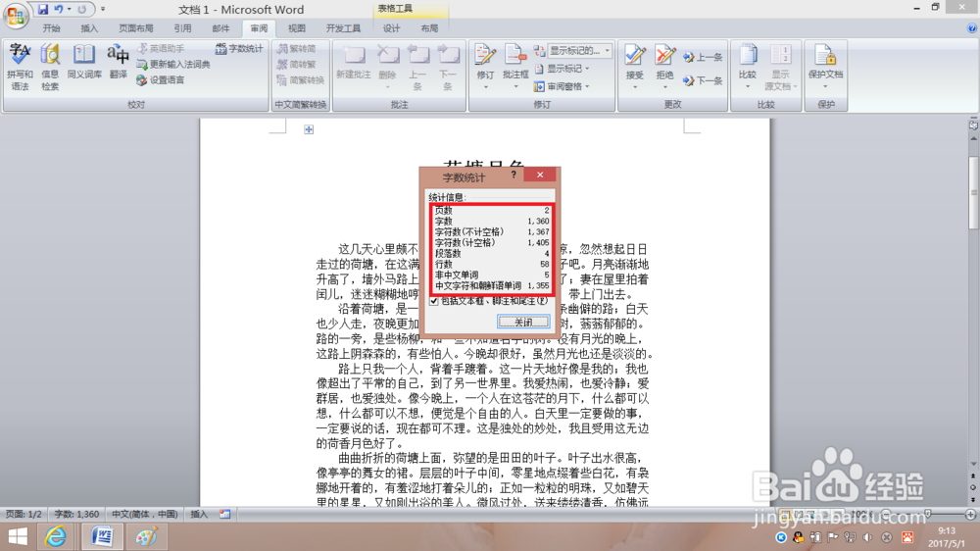
Task: Open the table Design (设计) tab
Action: 391,28
